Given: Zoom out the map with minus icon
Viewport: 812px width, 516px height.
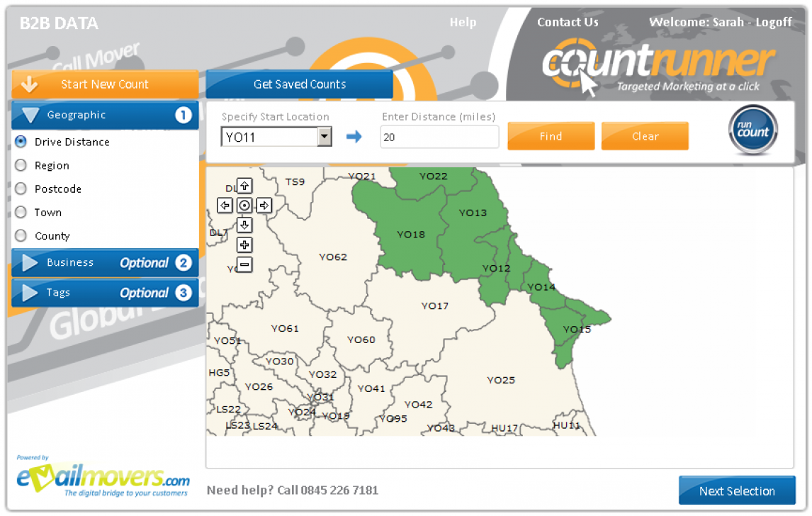Looking at the screenshot, I should [x=244, y=265].
